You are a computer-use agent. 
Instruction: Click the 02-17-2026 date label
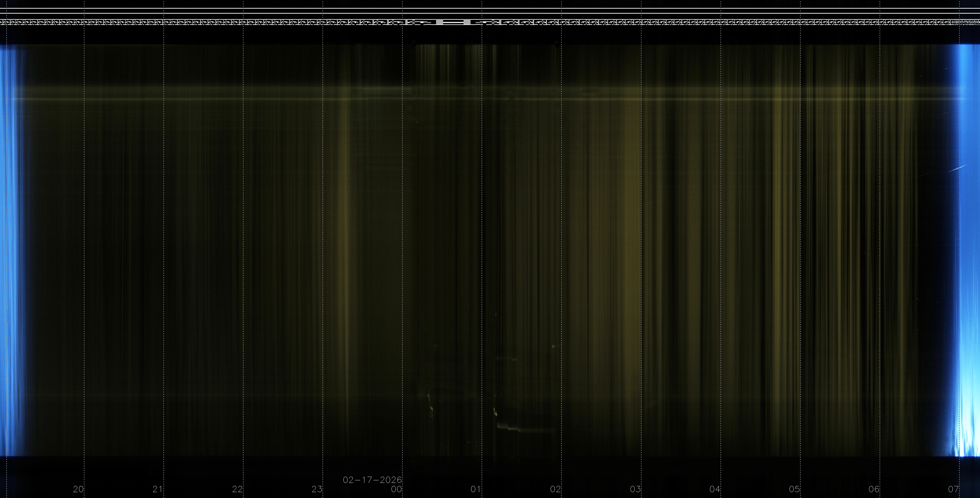[373, 480]
